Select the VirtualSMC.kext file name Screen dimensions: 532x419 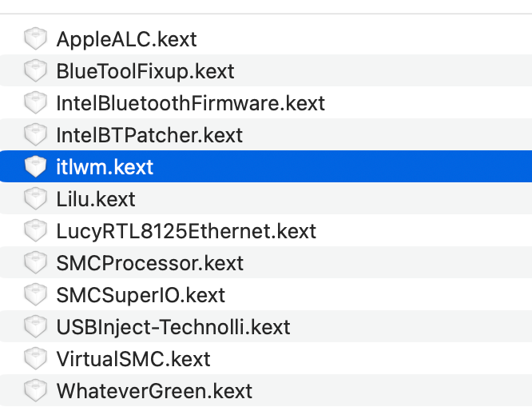pyautogui.click(x=133, y=358)
